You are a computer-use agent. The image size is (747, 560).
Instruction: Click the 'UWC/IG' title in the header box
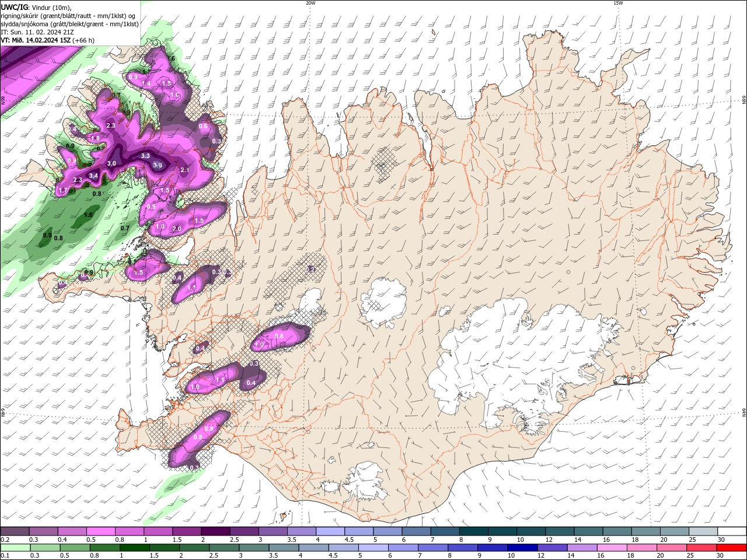14,7
